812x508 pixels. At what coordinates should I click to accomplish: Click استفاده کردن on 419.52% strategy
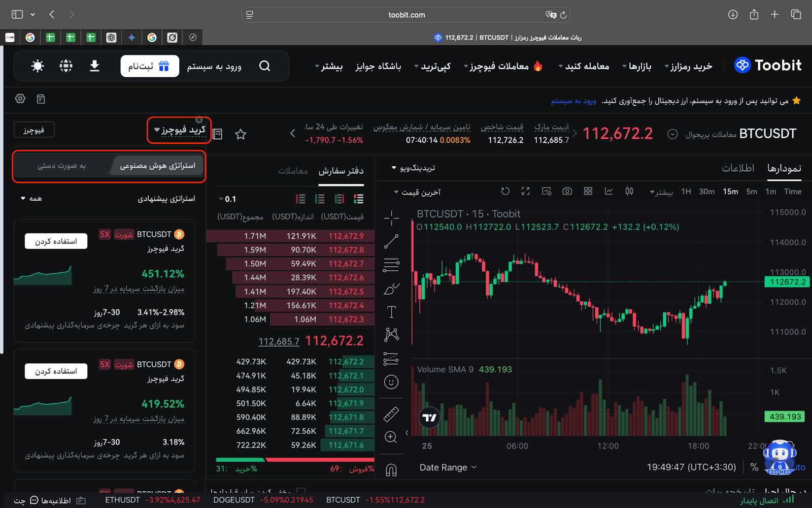coord(56,371)
